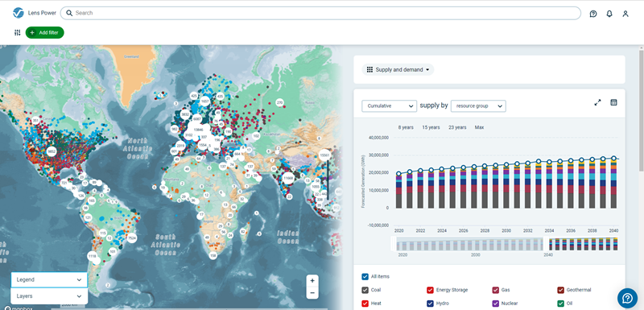This screenshot has width=644, height=310.
Task: Open the user account icon
Action: pos(625,14)
